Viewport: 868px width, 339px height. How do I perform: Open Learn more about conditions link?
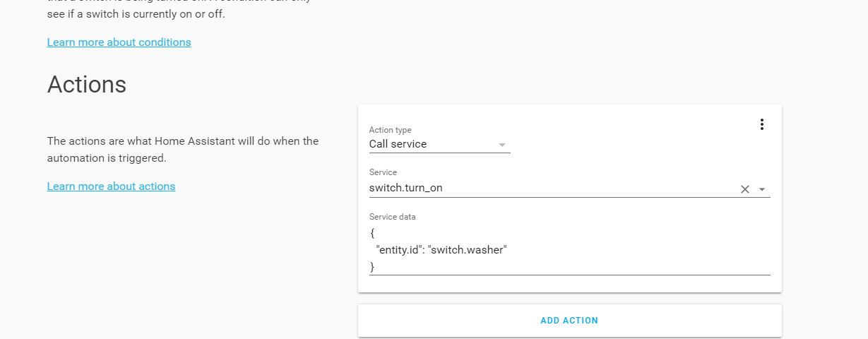(119, 42)
